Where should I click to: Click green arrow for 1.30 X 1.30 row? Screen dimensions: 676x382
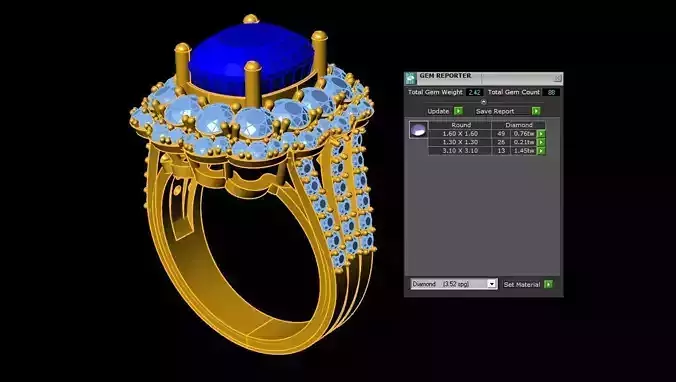tap(541, 142)
